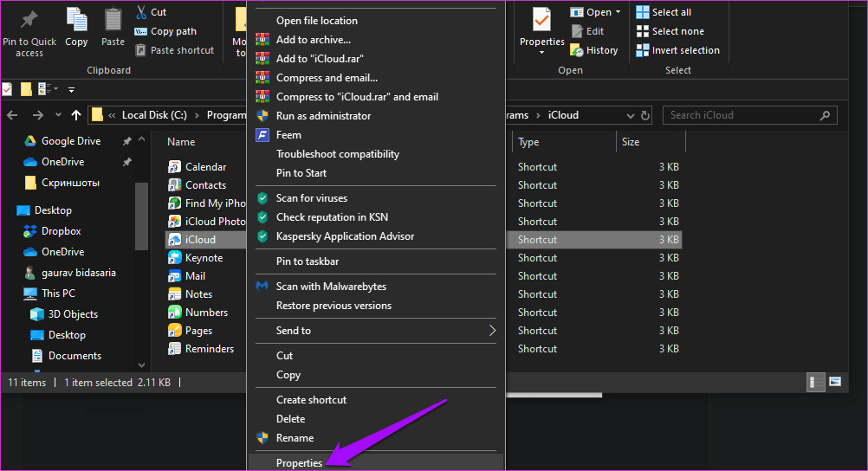Click the Pin to Quick access icon
The height and width of the screenshot is (471, 868).
29,19
